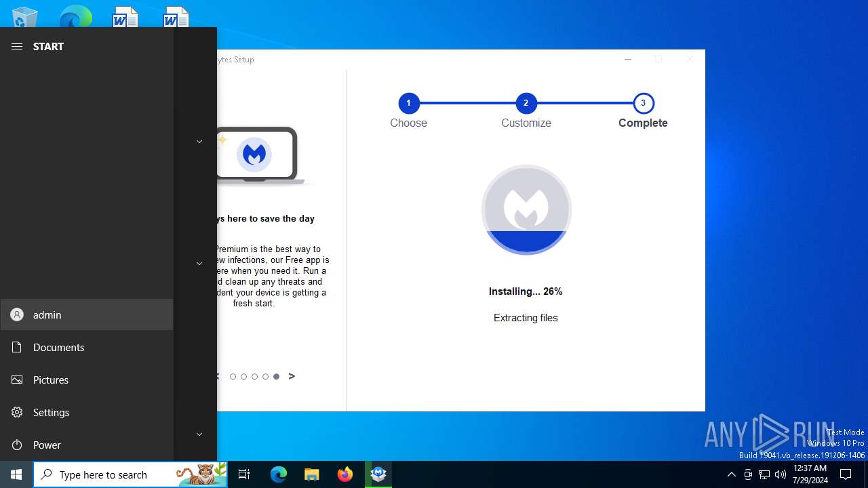Select the Microsoft Edge desktop icon
868x488 pixels.
coord(75,17)
